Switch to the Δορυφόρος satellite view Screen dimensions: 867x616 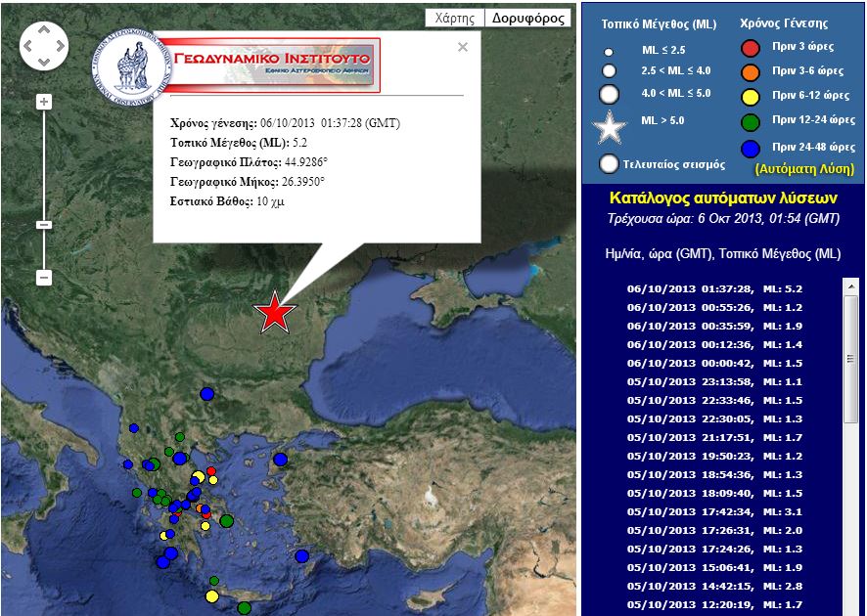pos(528,18)
